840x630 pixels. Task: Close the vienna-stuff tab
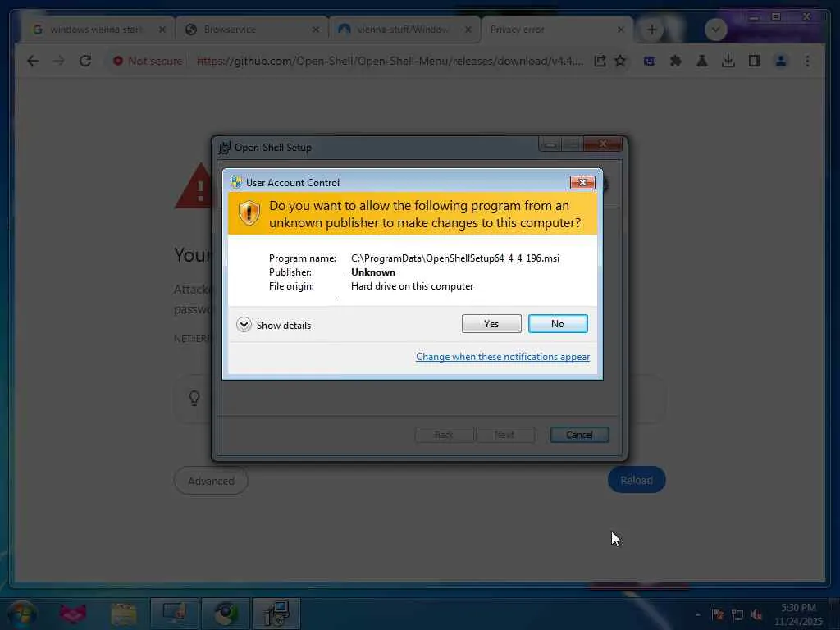468,30
